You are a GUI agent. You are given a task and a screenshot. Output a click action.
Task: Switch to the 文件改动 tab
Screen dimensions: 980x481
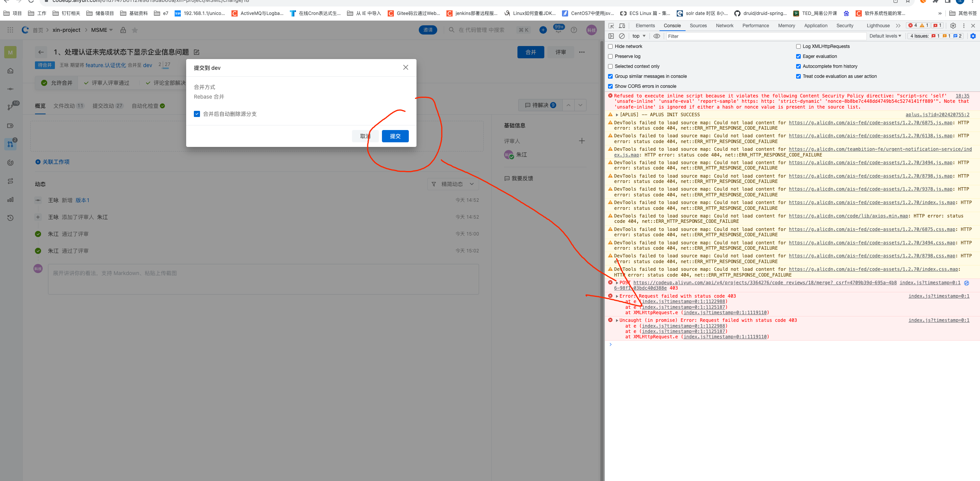pos(68,106)
